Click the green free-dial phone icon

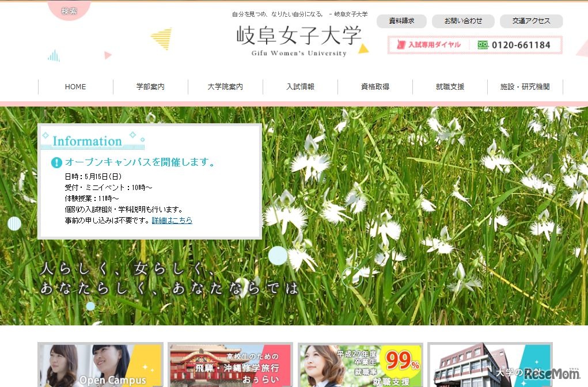click(481, 44)
